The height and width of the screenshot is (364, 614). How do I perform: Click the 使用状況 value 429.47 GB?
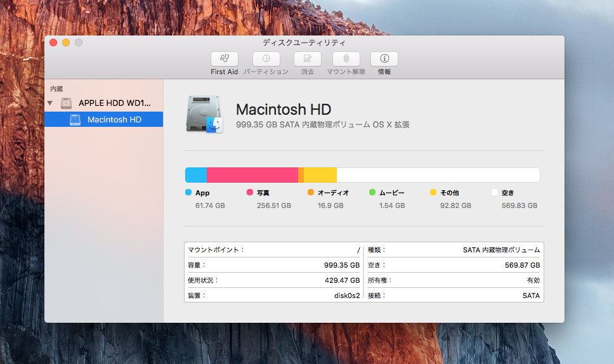343,280
